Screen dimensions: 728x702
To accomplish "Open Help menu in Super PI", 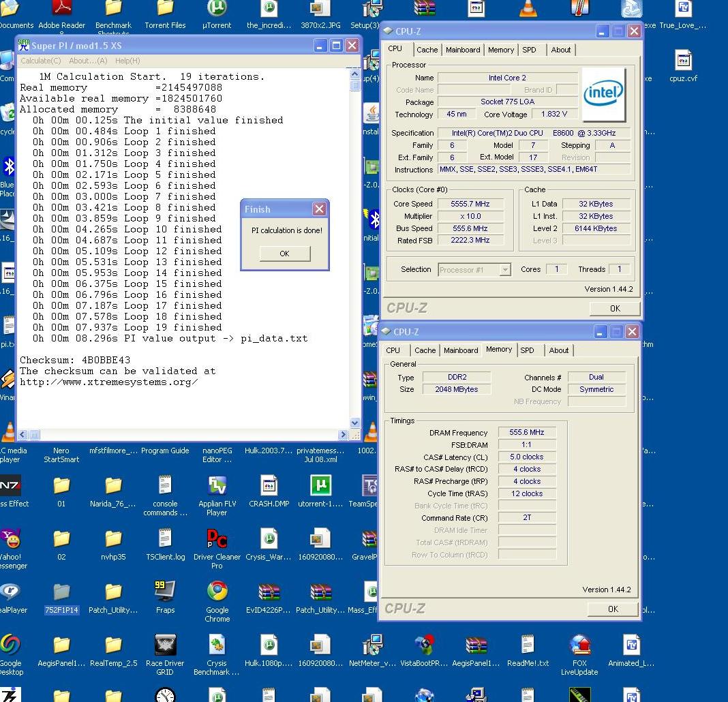I will [127, 61].
